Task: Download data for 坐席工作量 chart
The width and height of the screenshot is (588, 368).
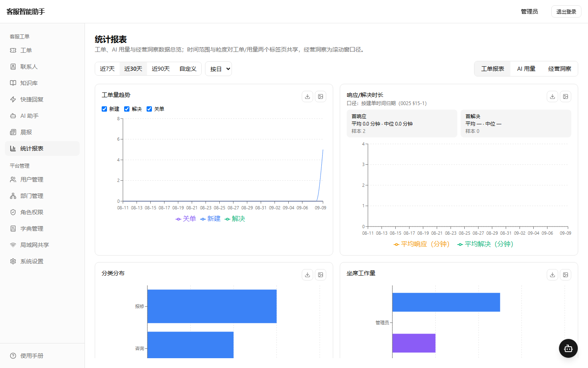Action: (x=552, y=275)
